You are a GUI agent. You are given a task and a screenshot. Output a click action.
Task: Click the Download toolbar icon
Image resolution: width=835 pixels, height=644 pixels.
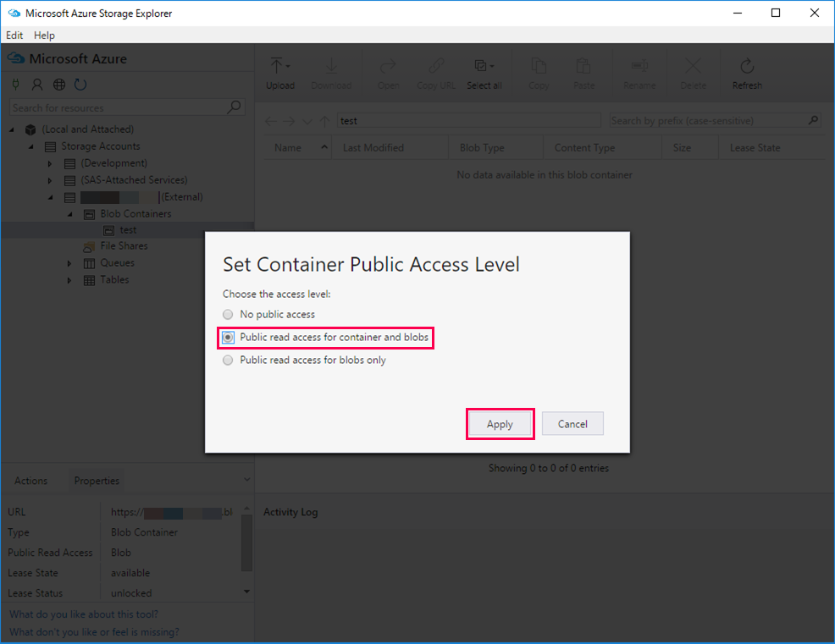click(x=331, y=66)
